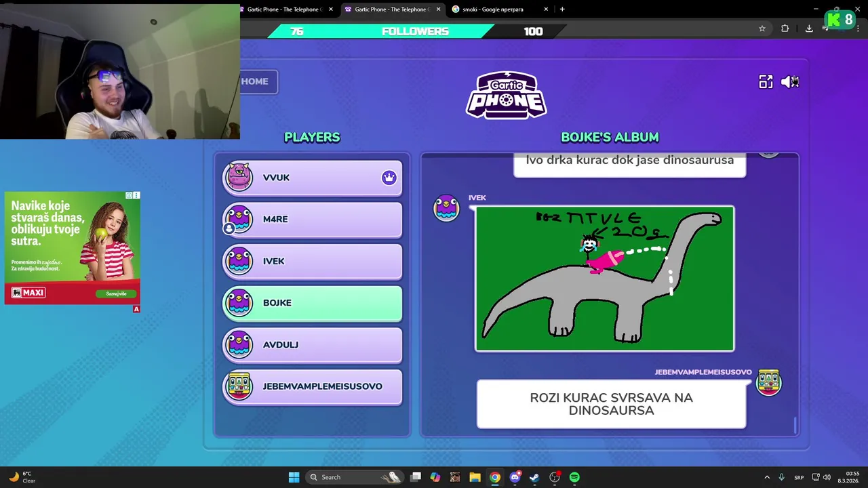The image size is (868, 488).
Task: Click IVEK's avatar beside the album drawing
Action: (446, 207)
